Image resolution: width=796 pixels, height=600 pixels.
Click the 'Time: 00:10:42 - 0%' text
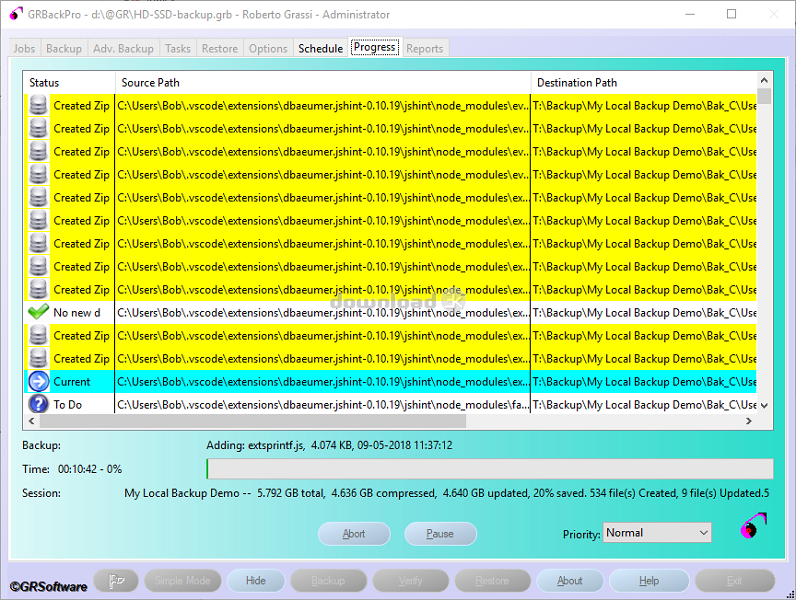point(72,469)
